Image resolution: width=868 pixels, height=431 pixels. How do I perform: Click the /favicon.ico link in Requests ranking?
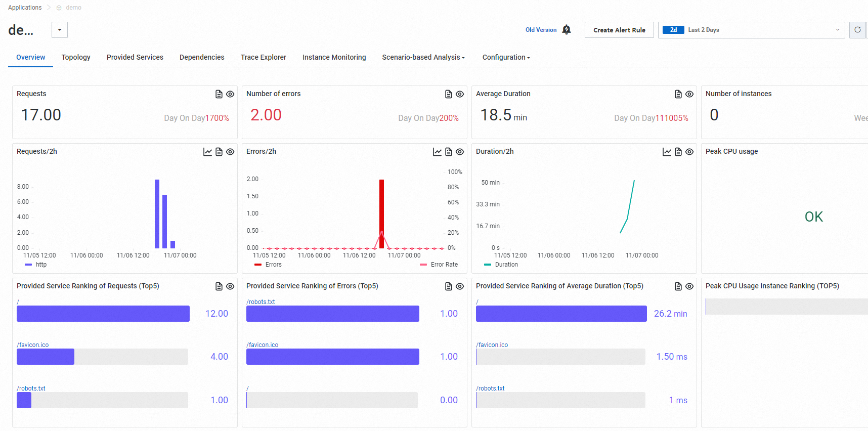coord(34,345)
